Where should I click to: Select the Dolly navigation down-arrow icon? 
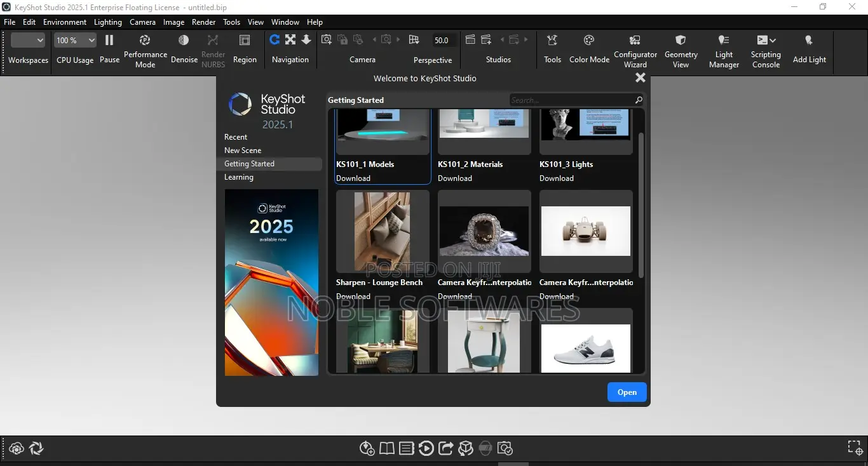tap(306, 40)
